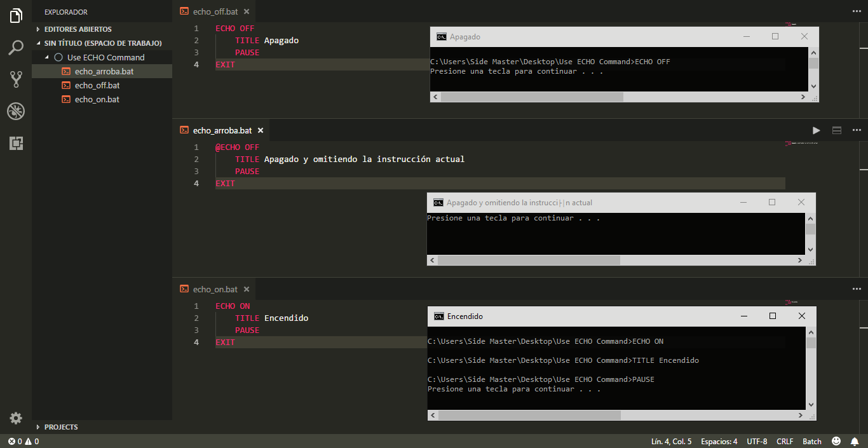Viewport: 868px width, 448px height.
Task: Switch to the echo_on.bat tab
Action: click(215, 289)
